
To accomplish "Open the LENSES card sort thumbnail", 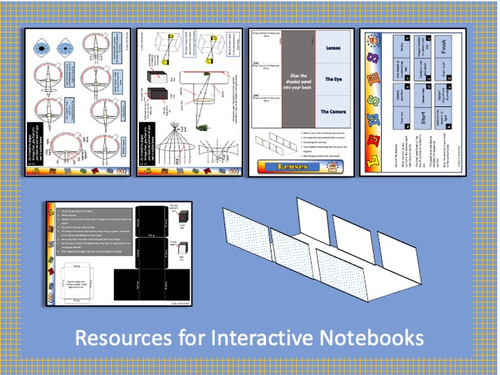I will tap(413, 102).
